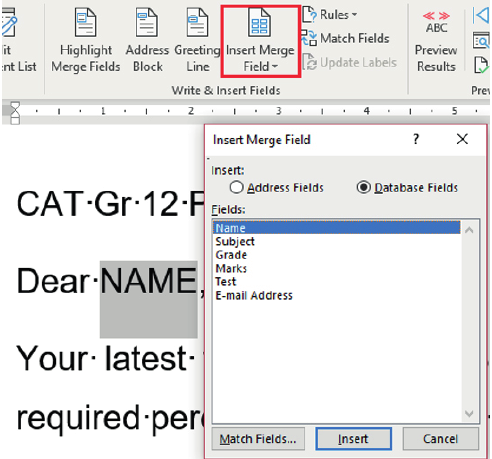Click the Find Recipient icon
This screenshot has width=492, height=459.
pos(481,41)
